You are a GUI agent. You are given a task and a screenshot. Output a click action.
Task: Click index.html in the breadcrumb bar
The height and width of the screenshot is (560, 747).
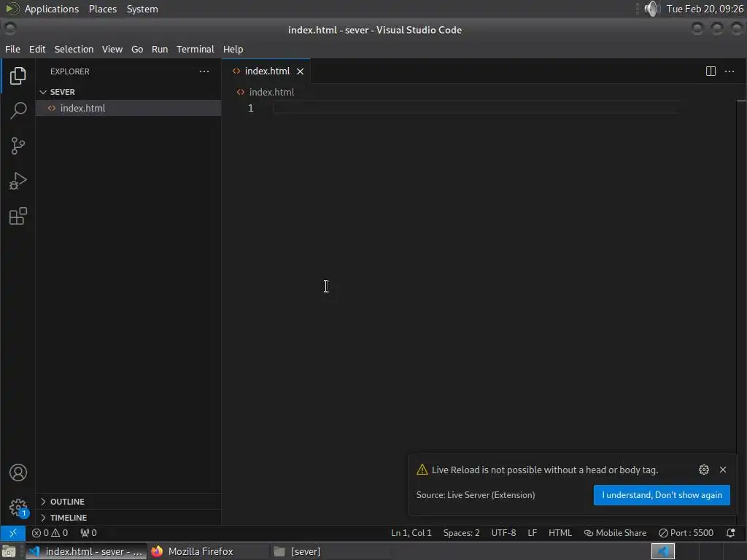tap(271, 93)
